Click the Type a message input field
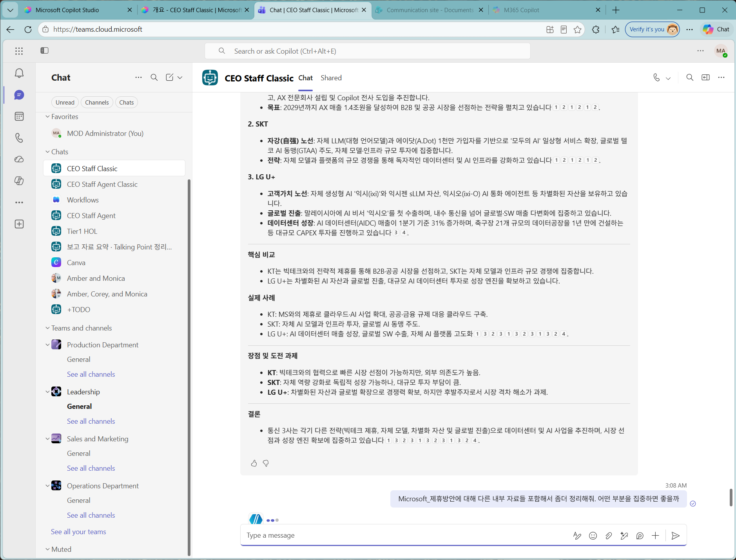This screenshot has width=736, height=560. click(406, 535)
